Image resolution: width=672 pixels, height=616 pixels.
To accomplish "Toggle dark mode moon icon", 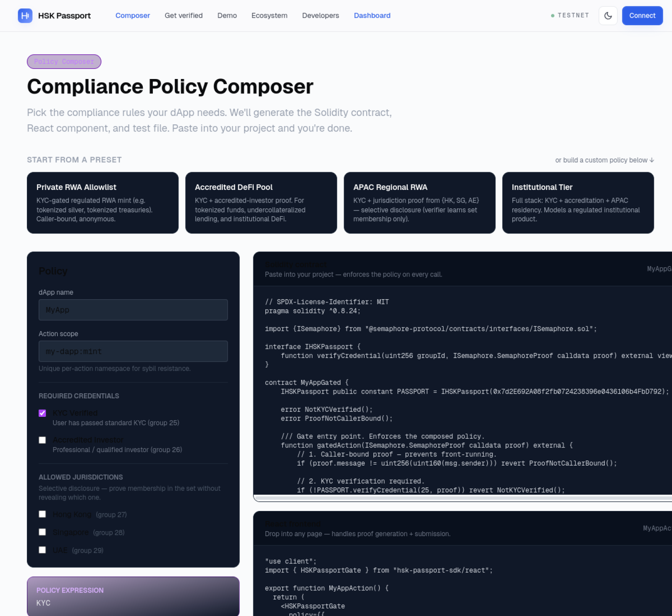I will click(x=608, y=16).
